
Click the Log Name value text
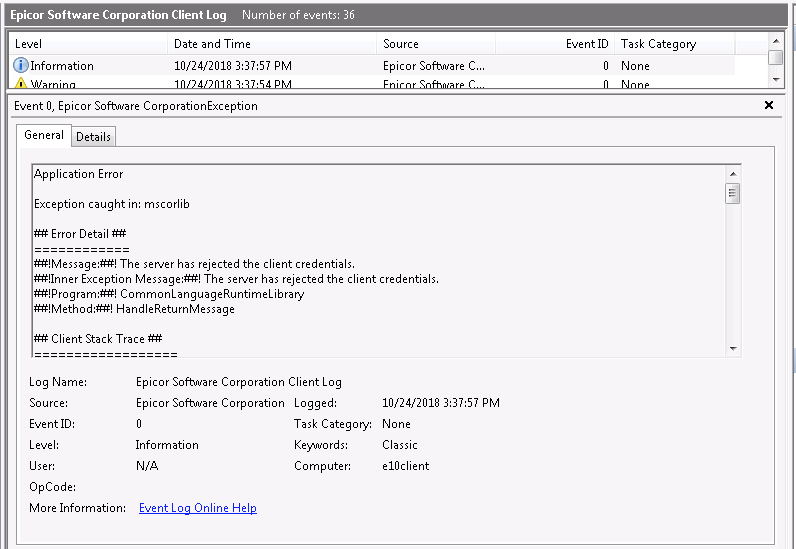239,382
